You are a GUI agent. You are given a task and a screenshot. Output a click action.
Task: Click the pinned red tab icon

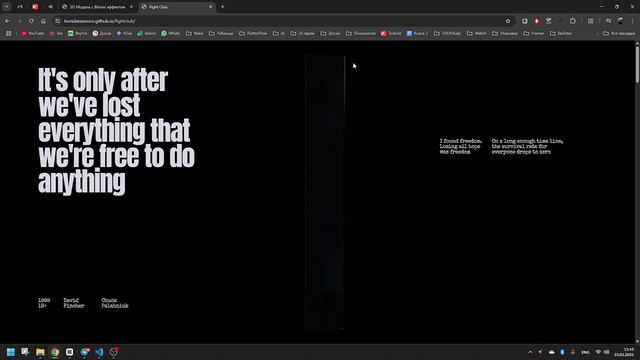[x=35, y=7]
